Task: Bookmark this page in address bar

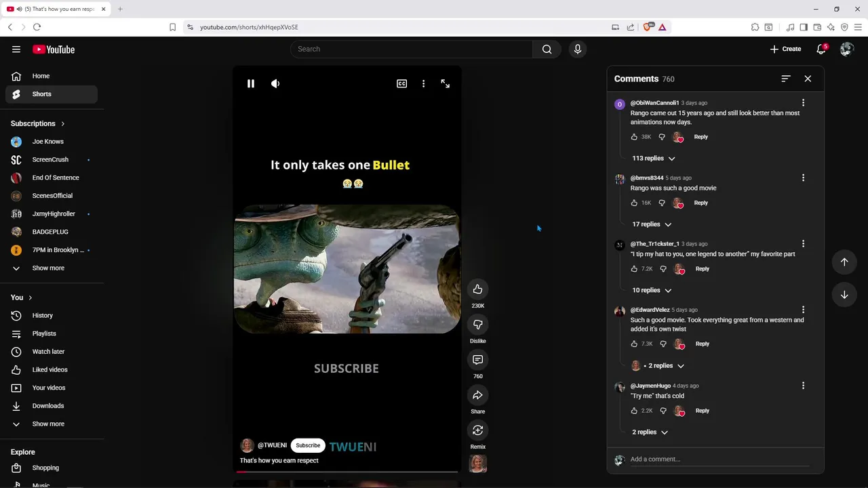Action: click(x=172, y=27)
